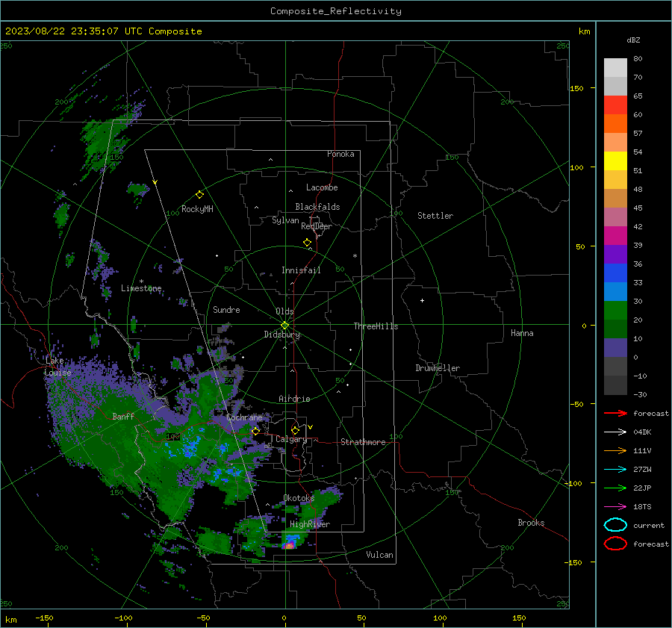672x628 pixels.
Task: Click the Composite_Reflectivity title
Action: click(336, 11)
